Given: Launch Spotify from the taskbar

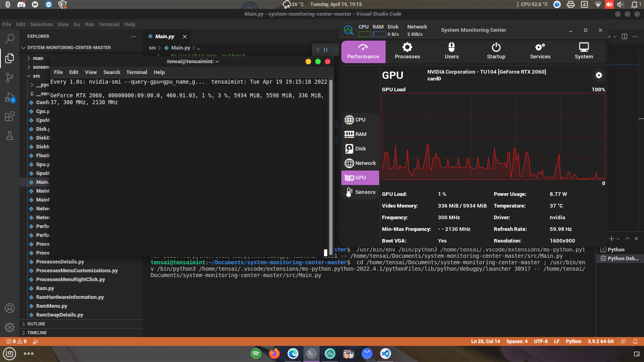Looking at the screenshot, I should tap(256, 354).
